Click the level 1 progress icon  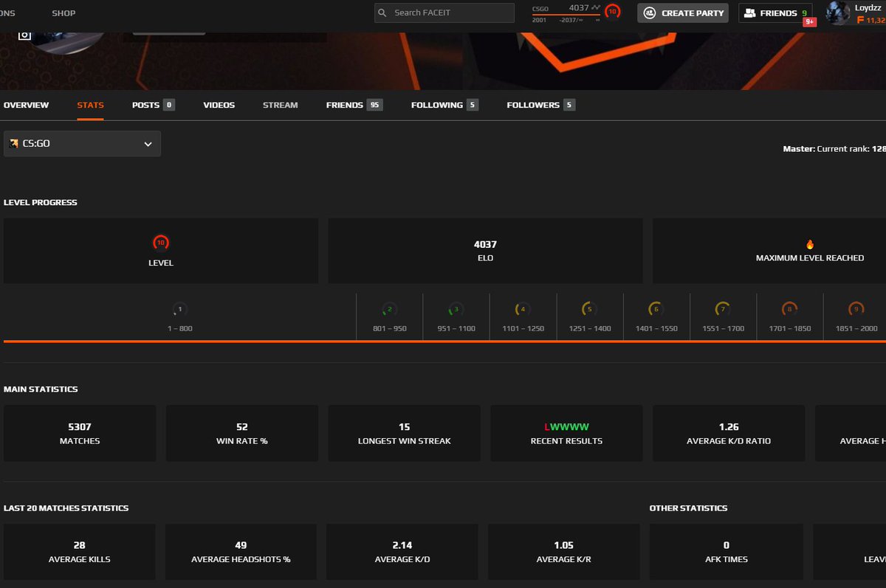tap(179, 309)
